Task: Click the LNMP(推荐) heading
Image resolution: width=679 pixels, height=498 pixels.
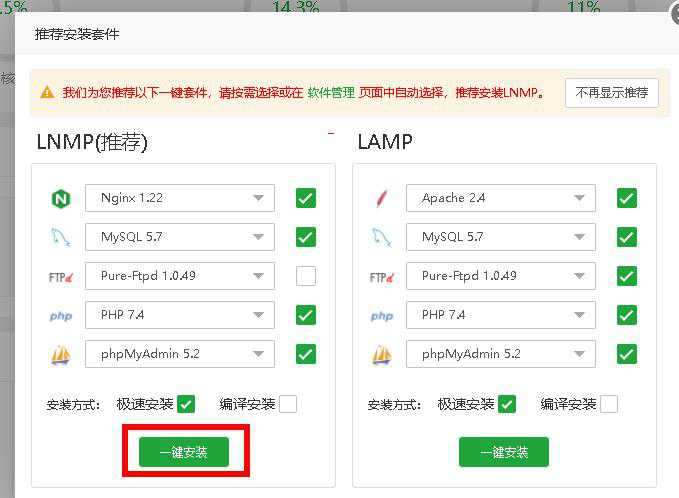Action: pyautogui.click(x=92, y=142)
